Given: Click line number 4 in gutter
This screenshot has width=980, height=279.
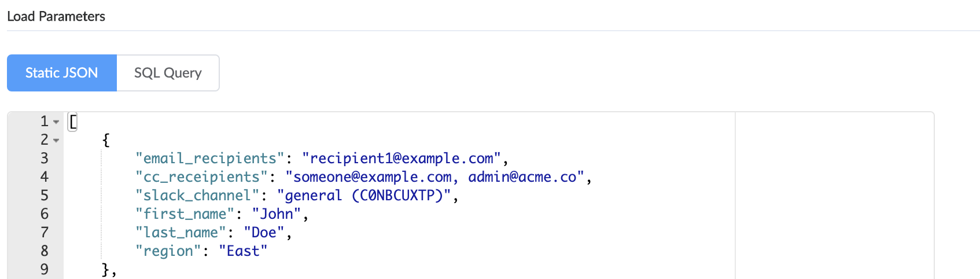Looking at the screenshot, I should click(45, 177).
